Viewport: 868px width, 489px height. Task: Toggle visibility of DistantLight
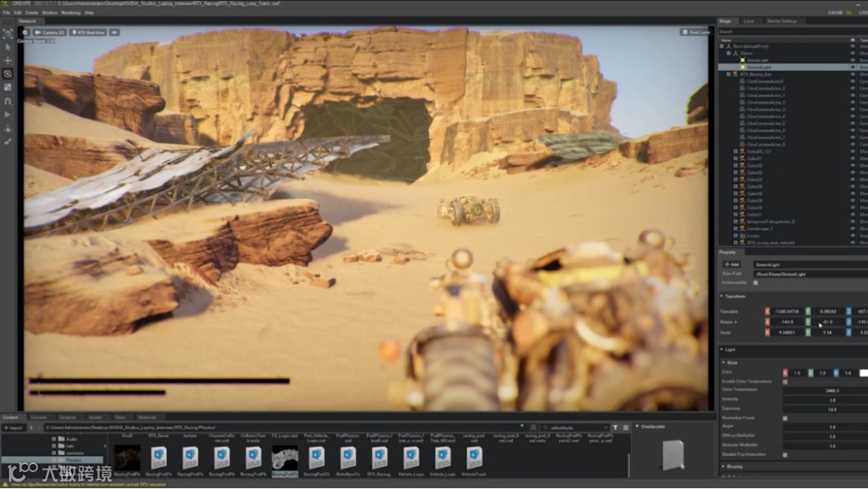point(853,67)
